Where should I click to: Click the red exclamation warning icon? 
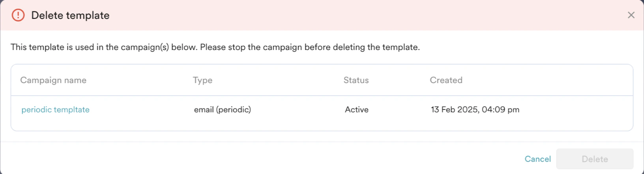pyautogui.click(x=18, y=15)
